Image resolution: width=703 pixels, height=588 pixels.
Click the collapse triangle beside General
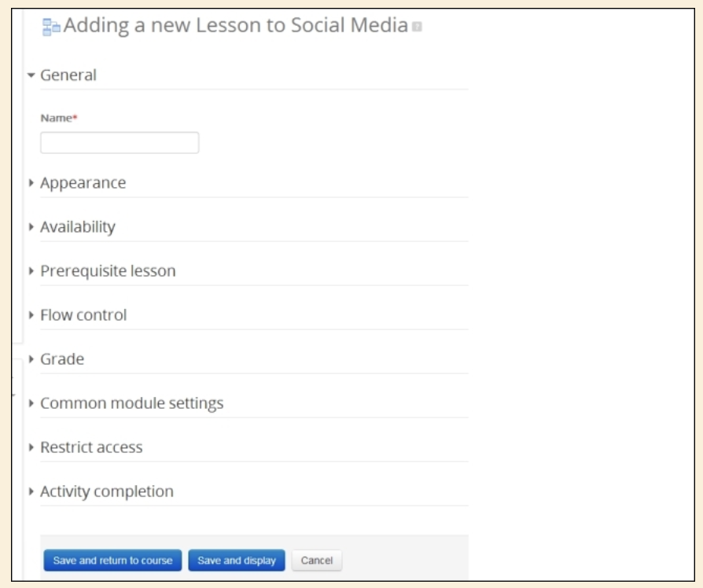point(31,76)
